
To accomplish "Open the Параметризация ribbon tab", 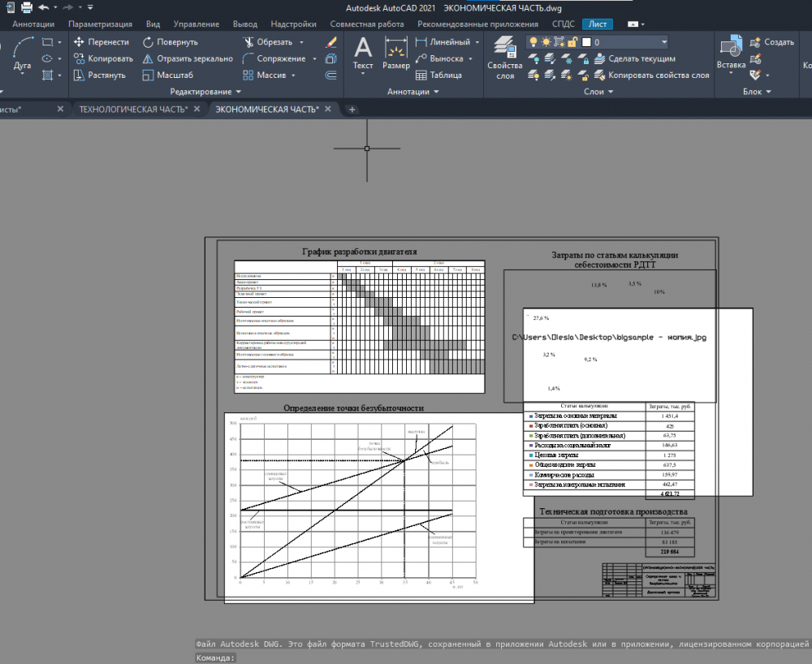I will coord(100,24).
